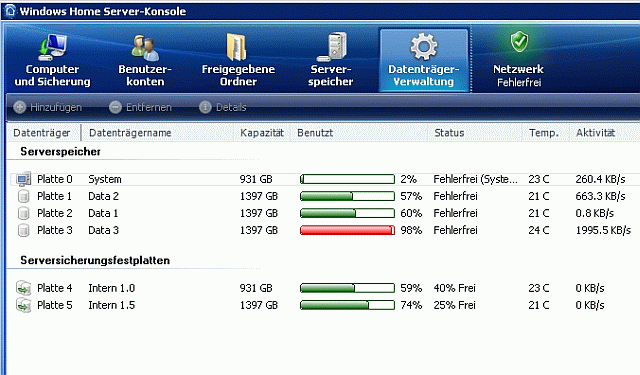Click the Hinzufügen toolbar button

tap(48, 107)
